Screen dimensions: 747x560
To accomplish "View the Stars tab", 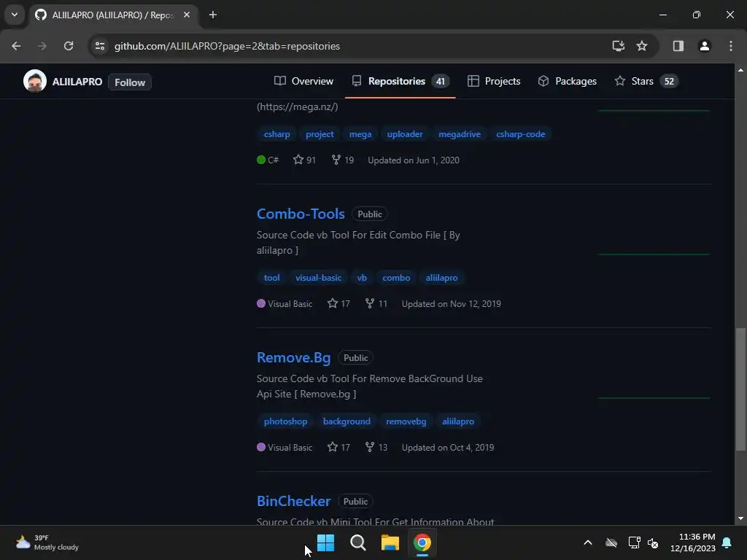I will pyautogui.click(x=646, y=82).
